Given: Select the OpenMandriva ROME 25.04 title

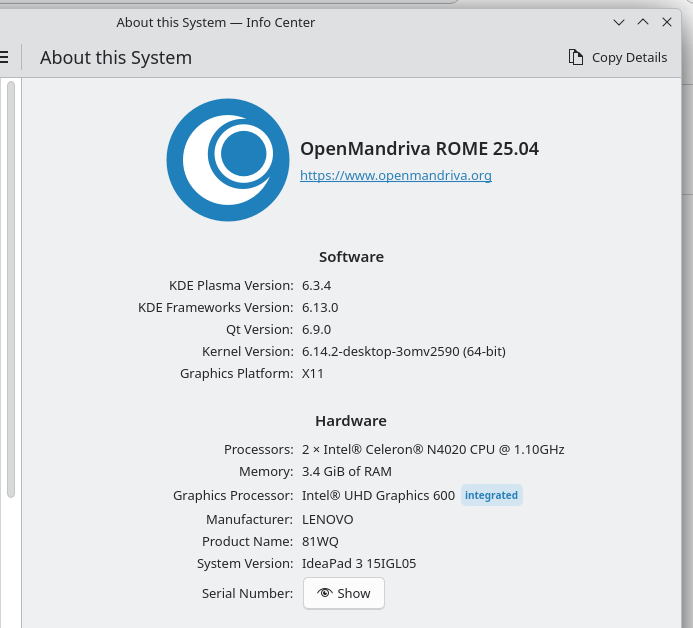Looking at the screenshot, I should [x=419, y=148].
